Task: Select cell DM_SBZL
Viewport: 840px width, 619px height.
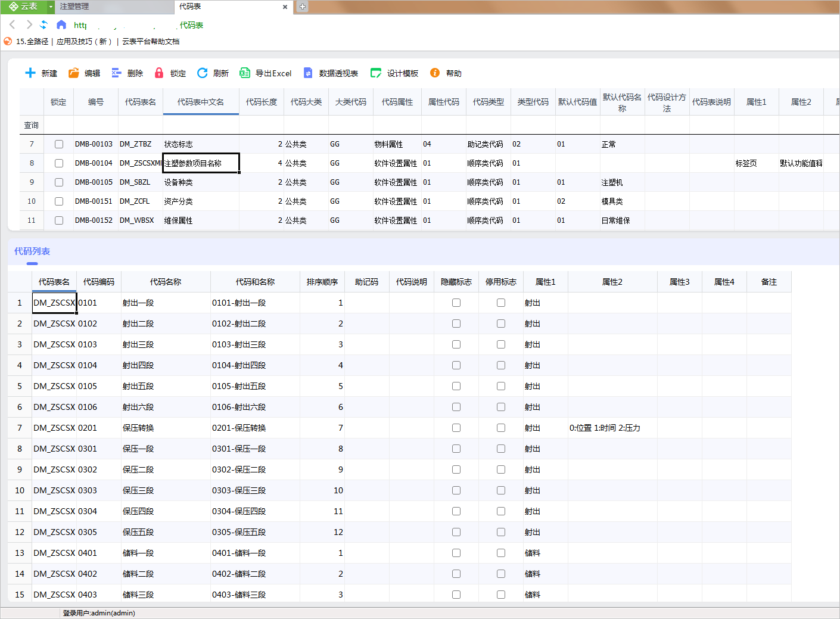Action: tap(141, 182)
